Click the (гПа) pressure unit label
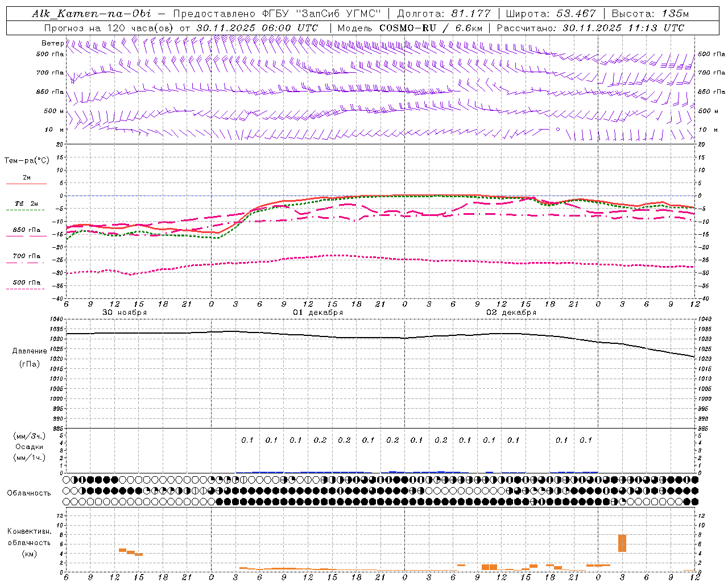728x582 pixels. tap(30, 364)
